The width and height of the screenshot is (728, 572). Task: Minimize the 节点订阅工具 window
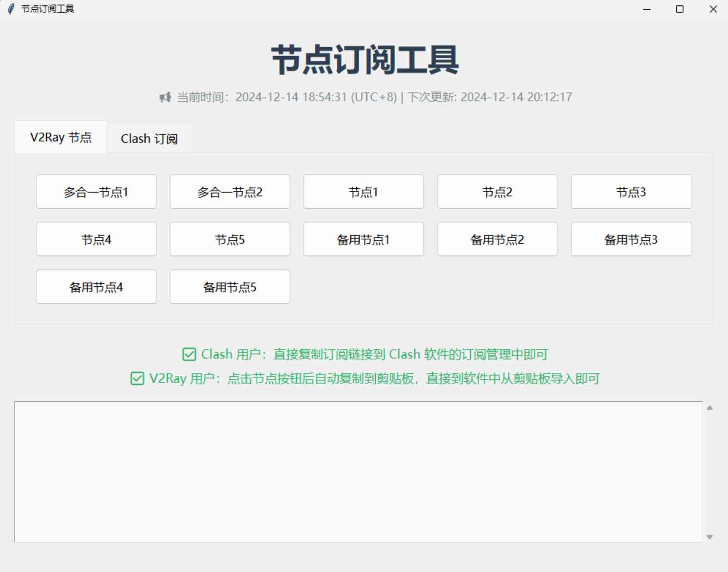647,9
